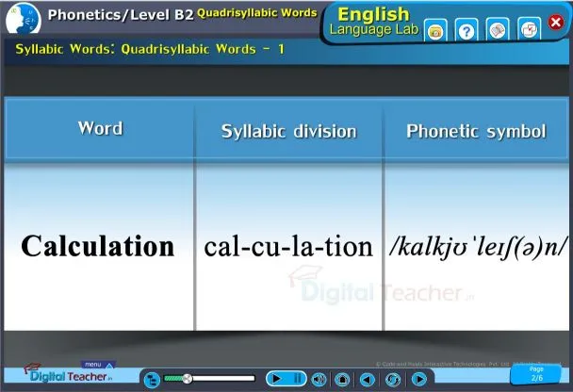
Task: Click the English Language Lab title
Action: [x=373, y=21]
